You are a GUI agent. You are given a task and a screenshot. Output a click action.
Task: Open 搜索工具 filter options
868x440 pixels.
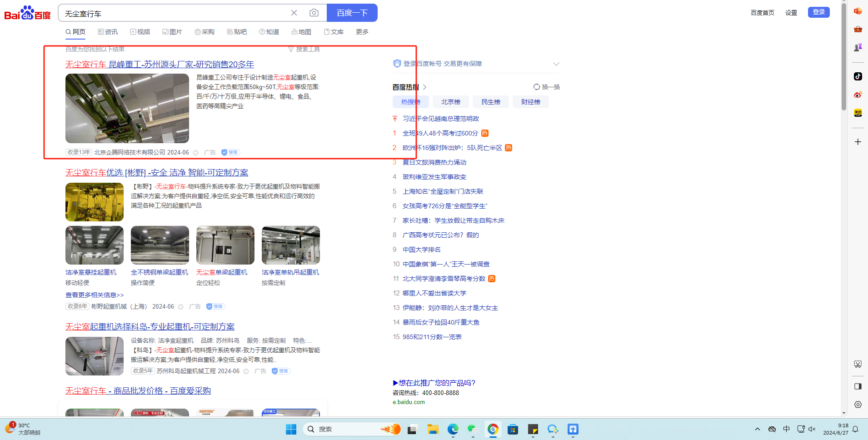304,49
